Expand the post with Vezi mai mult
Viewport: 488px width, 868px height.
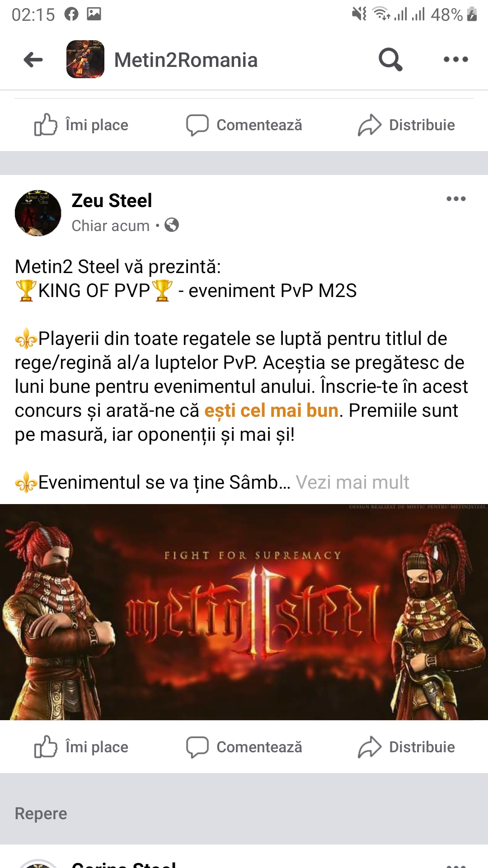tap(352, 482)
